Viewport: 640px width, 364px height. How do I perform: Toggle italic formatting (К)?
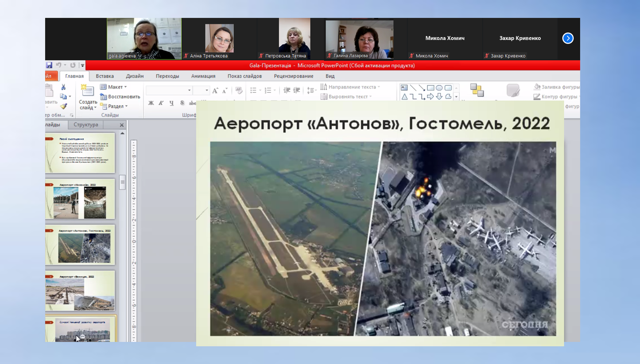click(x=161, y=103)
